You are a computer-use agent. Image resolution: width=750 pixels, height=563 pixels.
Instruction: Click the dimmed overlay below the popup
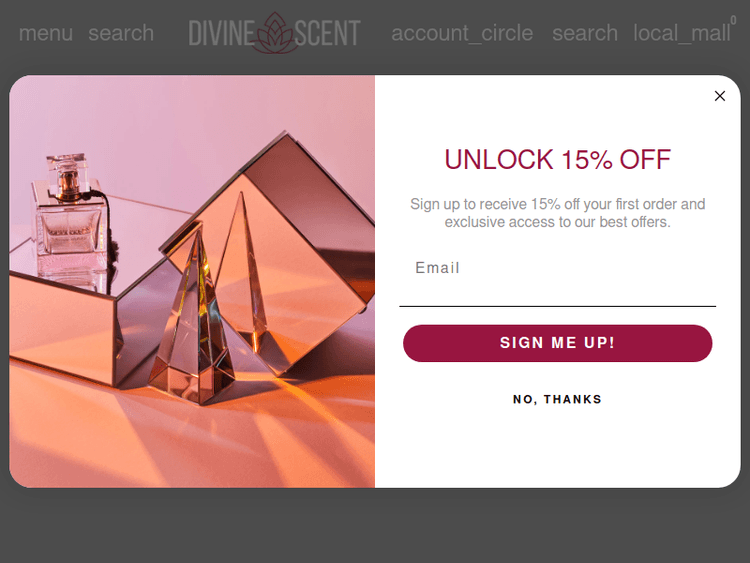point(375,526)
